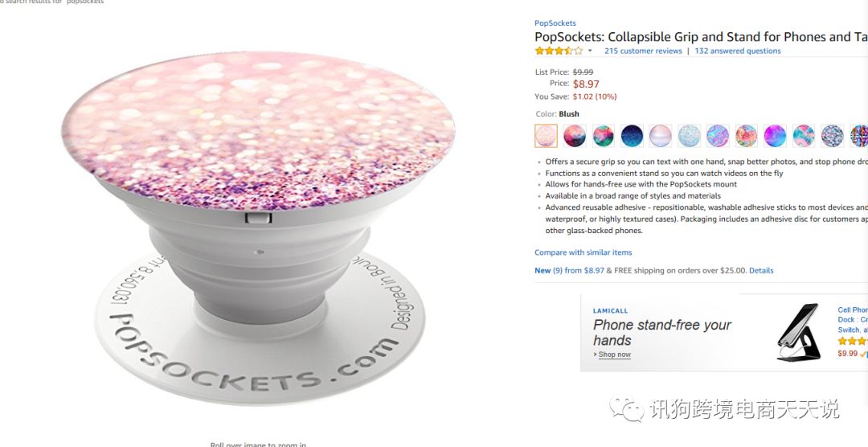
Task: Choose the pink and navy sunset swatch
Action: point(575,136)
